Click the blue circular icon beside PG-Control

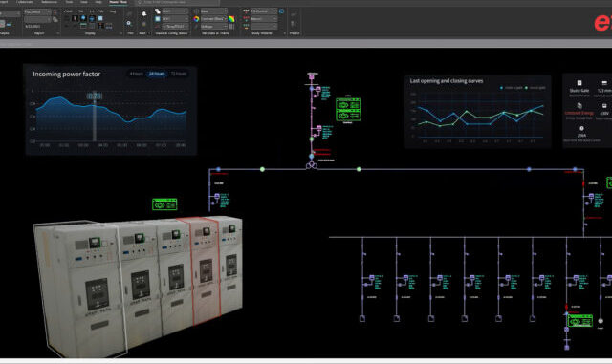(281, 11)
